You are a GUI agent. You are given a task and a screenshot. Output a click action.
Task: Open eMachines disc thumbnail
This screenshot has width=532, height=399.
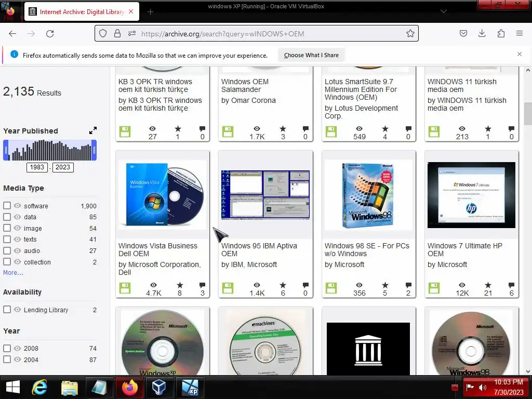pyautogui.click(x=265, y=343)
